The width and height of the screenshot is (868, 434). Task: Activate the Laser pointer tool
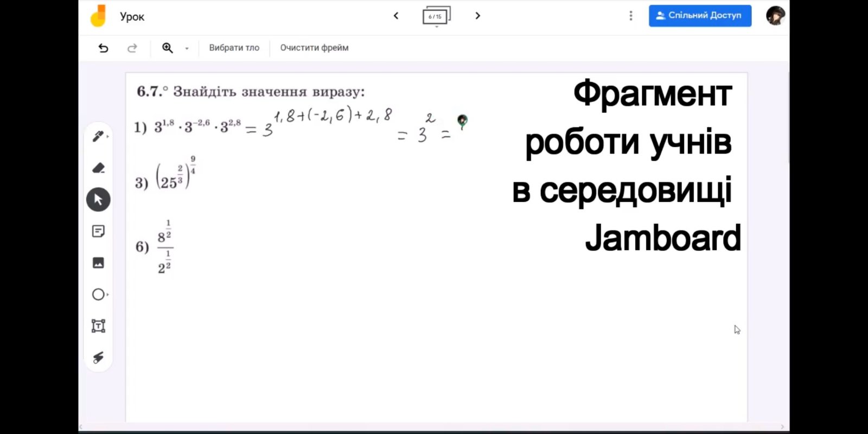[98, 358]
